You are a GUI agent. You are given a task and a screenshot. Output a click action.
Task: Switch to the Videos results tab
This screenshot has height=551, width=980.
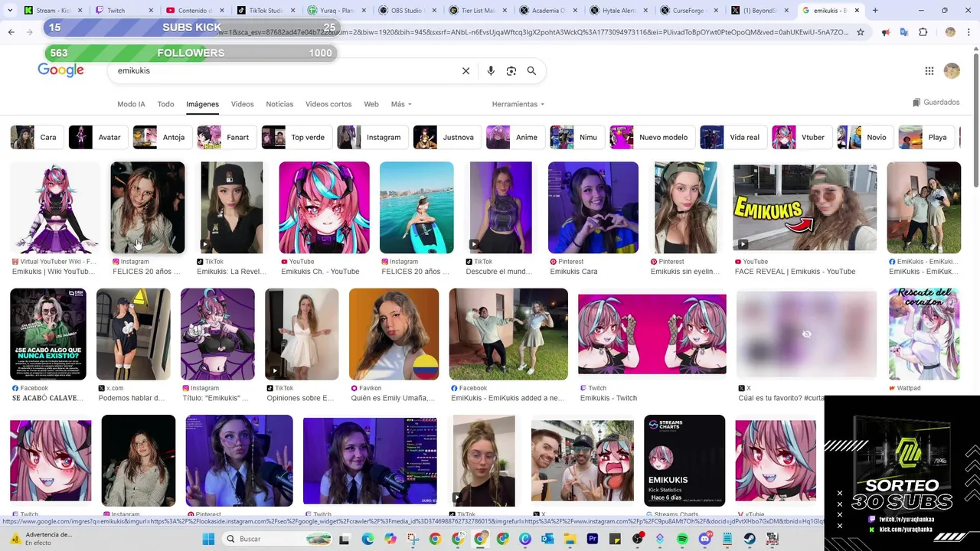click(242, 104)
